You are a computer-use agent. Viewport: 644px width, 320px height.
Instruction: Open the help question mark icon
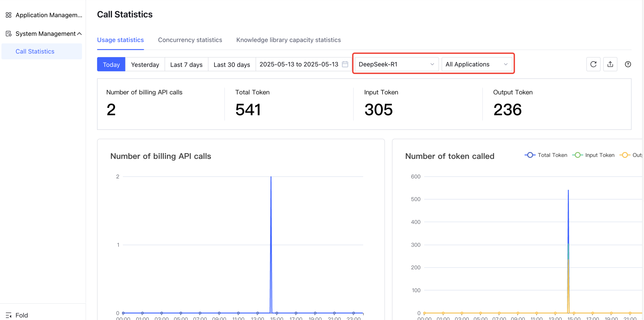(628, 64)
